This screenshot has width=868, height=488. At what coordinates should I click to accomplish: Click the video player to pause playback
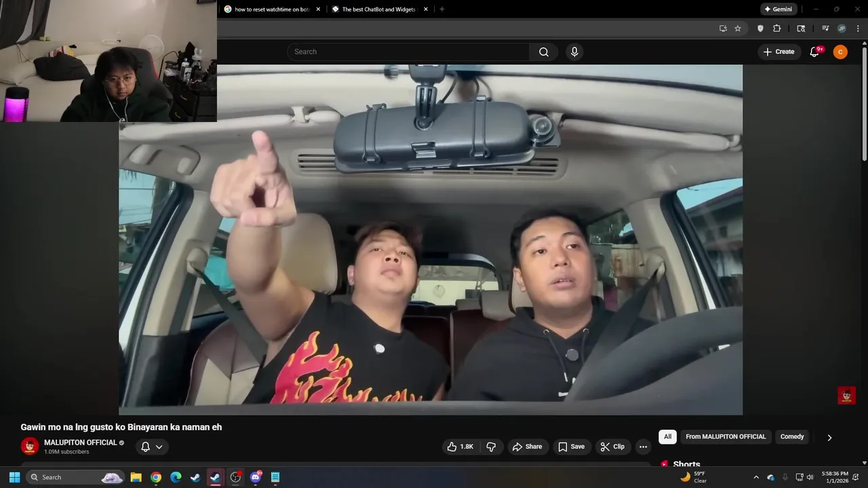coord(431,239)
